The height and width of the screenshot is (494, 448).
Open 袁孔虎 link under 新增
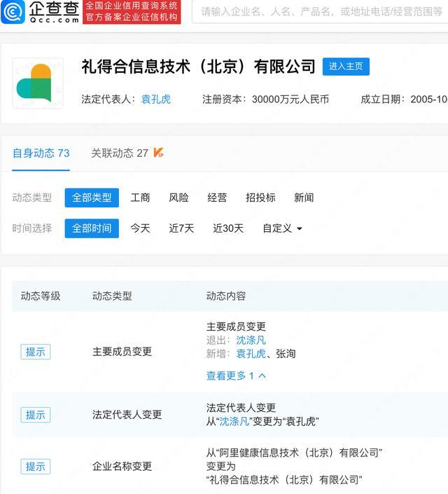(251, 353)
